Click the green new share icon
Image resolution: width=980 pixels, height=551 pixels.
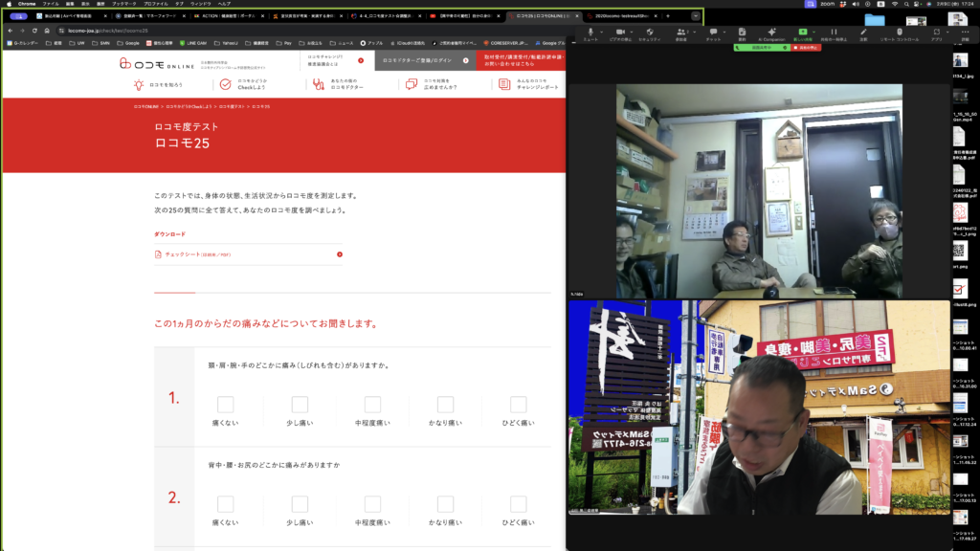[x=803, y=32]
